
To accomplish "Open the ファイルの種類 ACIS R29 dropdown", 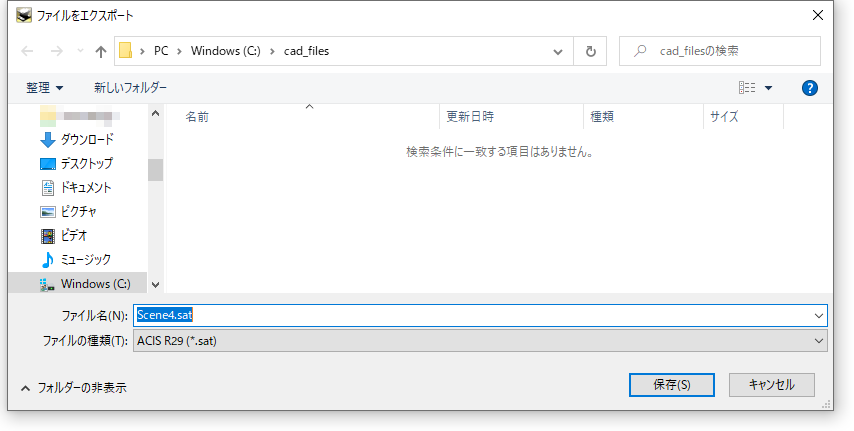I will (x=480, y=341).
